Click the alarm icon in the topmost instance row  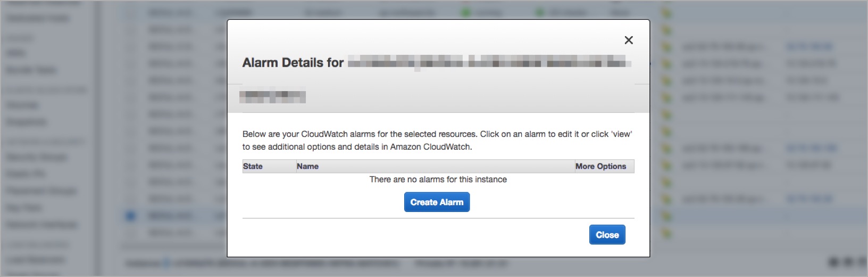(666, 13)
